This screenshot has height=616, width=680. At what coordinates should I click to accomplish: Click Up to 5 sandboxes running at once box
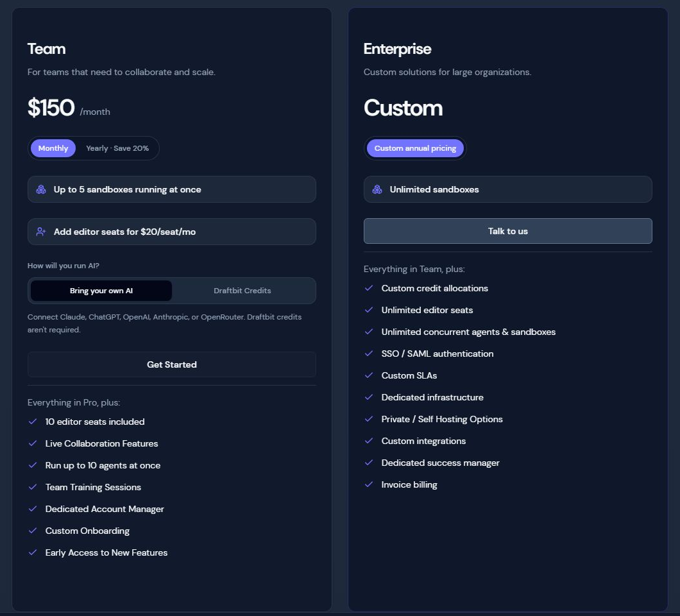[172, 189]
